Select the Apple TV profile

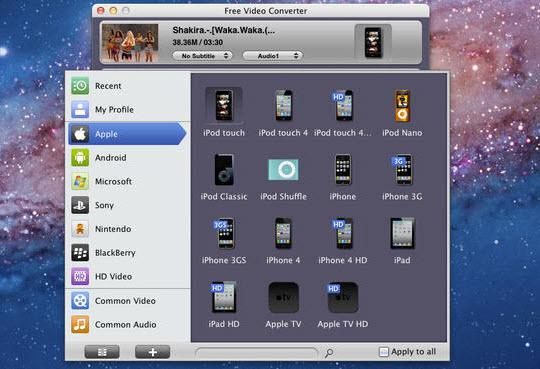click(283, 304)
